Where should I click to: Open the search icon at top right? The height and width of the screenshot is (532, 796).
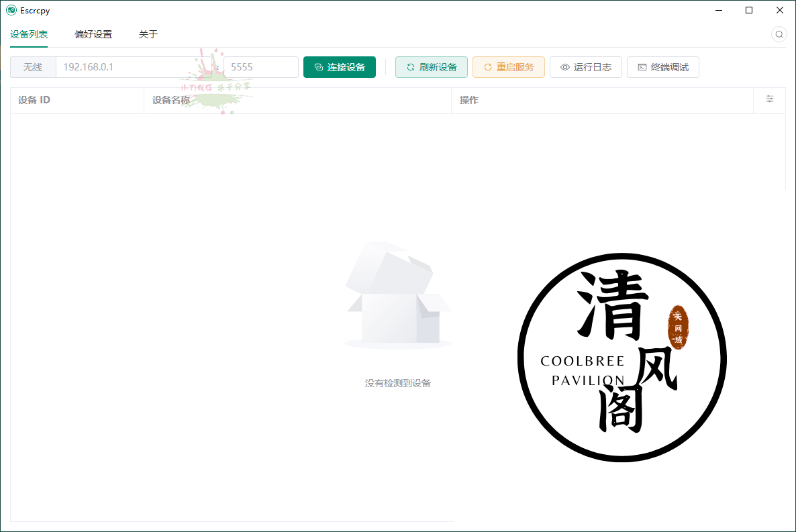(779, 34)
